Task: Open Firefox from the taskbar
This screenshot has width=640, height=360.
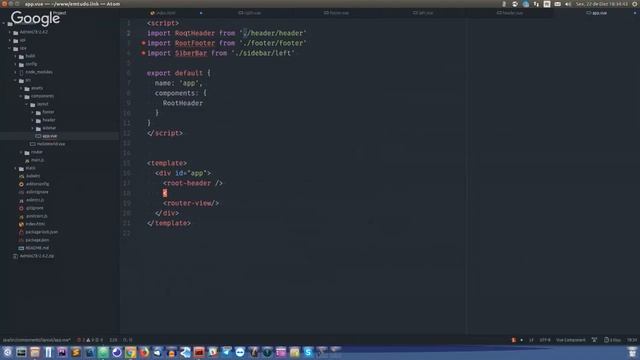Action: tap(144, 352)
